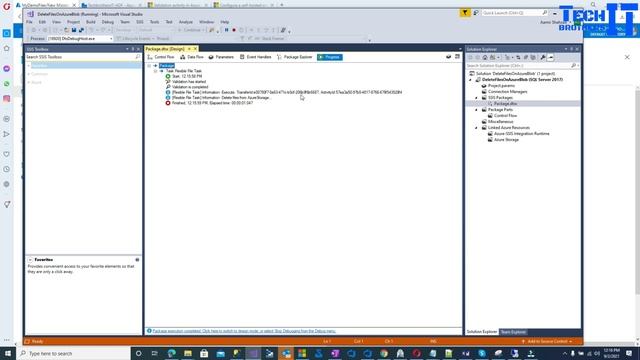
Task: Switch to the Team Explorer bottom tab
Action: 513,332
